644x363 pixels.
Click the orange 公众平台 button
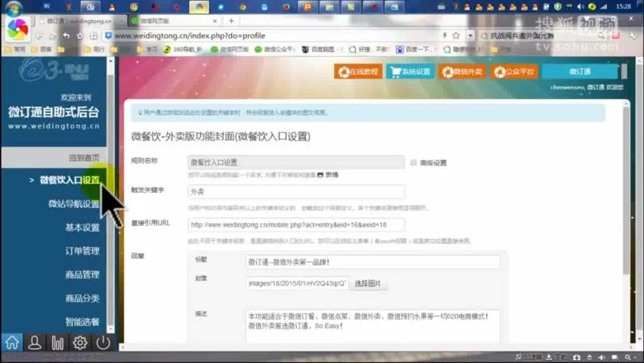(x=514, y=72)
